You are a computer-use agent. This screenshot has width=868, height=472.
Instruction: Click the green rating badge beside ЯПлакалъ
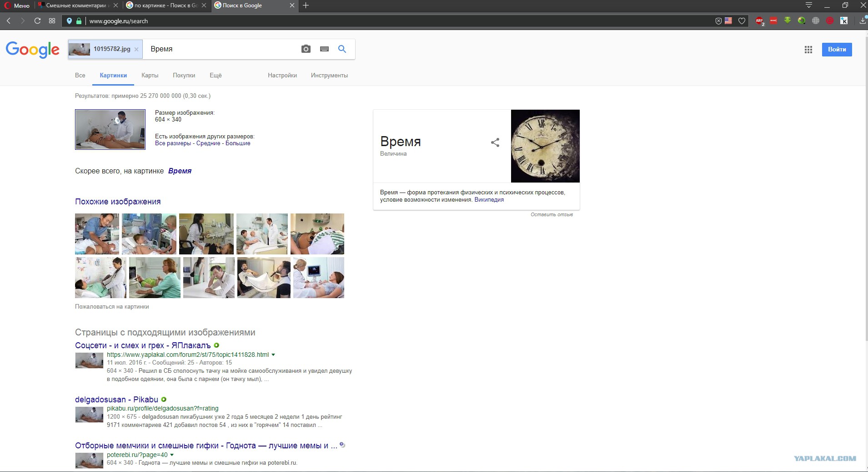click(216, 345)
